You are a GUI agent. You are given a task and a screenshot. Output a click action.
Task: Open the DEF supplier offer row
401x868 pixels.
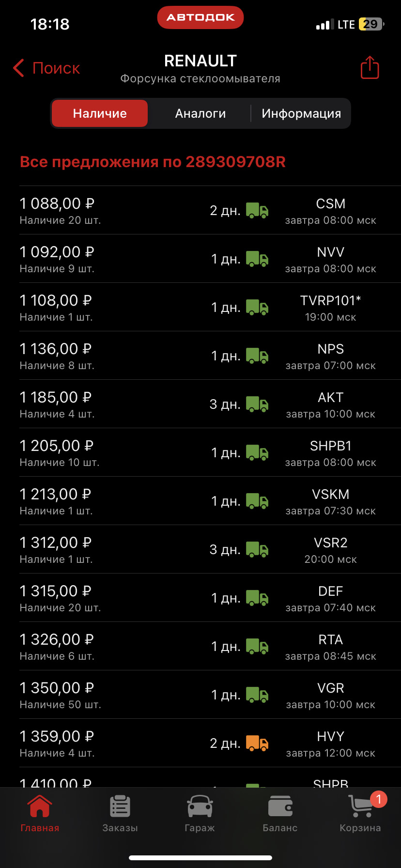(210, 598)
